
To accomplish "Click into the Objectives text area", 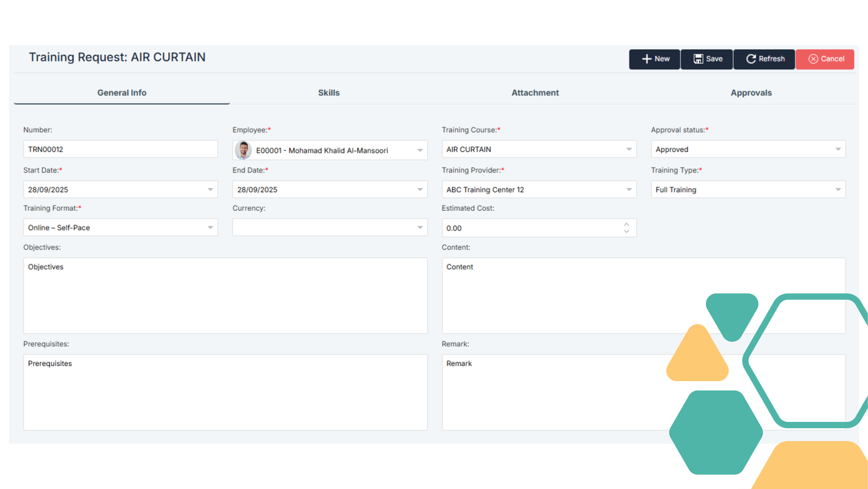I will point(225,295).
